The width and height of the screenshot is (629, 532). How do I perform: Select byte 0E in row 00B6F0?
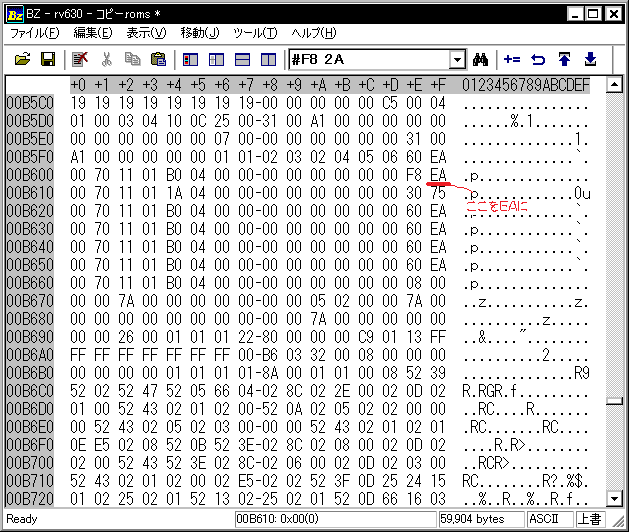click(x=78, y=445)
